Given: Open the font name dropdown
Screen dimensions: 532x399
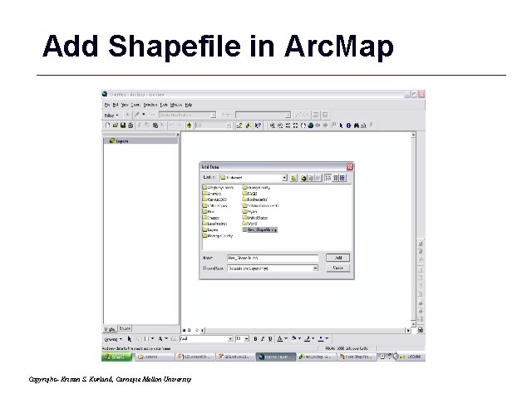Looking at the screenshot, I should 230,338.
